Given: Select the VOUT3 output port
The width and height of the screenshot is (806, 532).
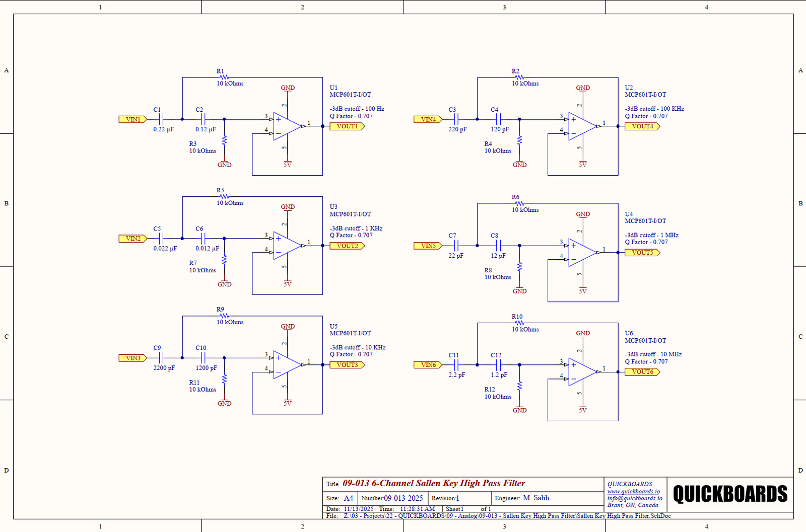Looking at the screenshot, I should (347, 365).
